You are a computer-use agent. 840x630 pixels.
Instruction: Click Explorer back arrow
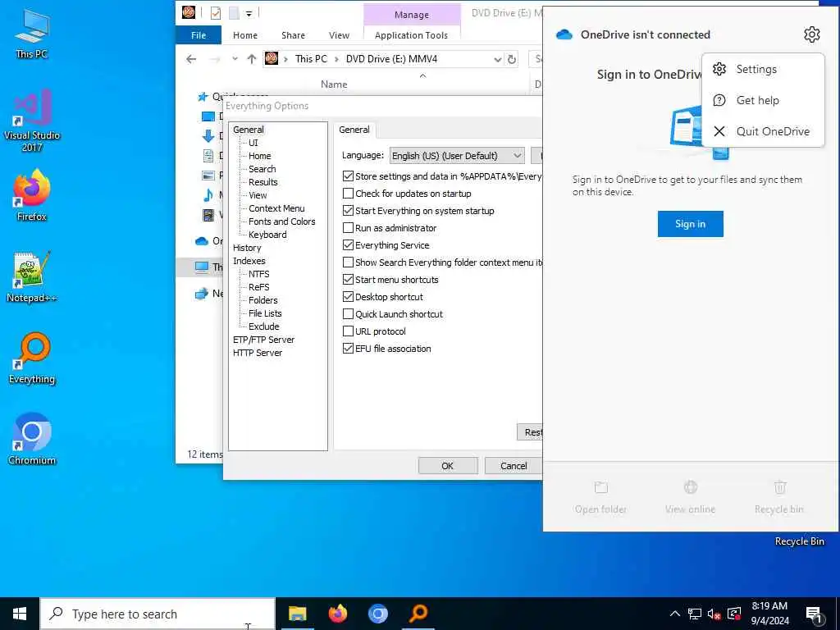pyautogui.click(x=191, y=59)
